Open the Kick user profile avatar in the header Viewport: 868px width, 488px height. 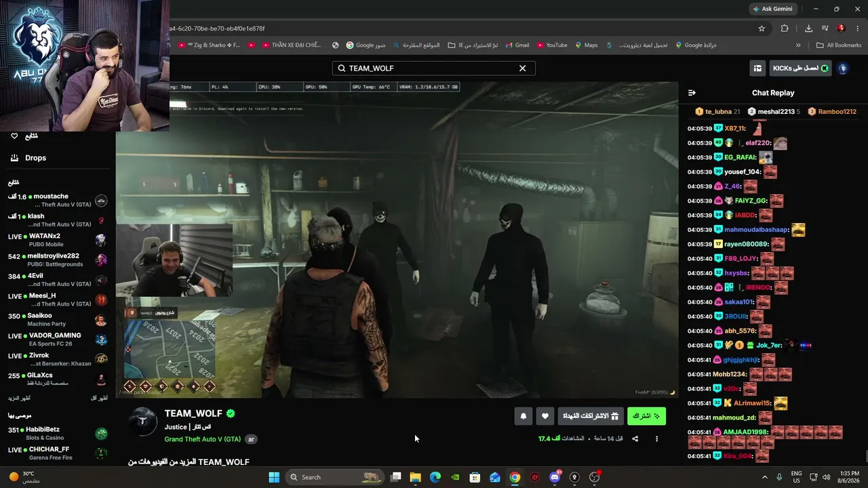(842, 68)
